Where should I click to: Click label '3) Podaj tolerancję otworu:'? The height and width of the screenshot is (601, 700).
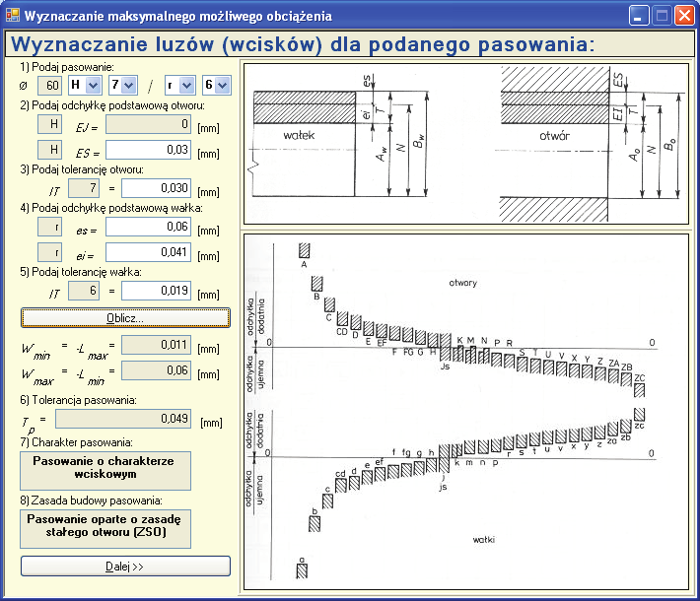[x=82, y=169]
